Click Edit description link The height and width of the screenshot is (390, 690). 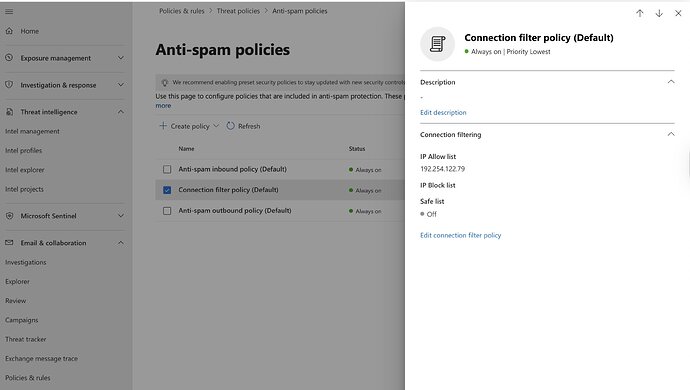pyautogui.click(x=443, y=113)
